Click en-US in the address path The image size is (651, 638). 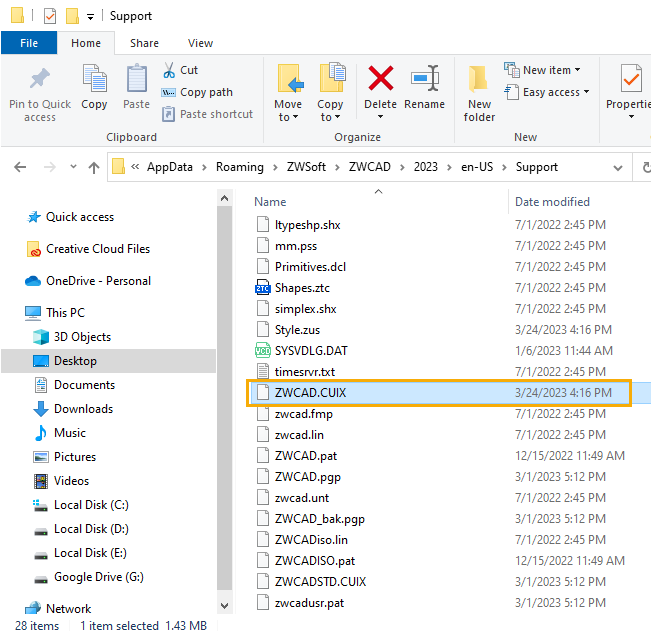tap(477, 167)
